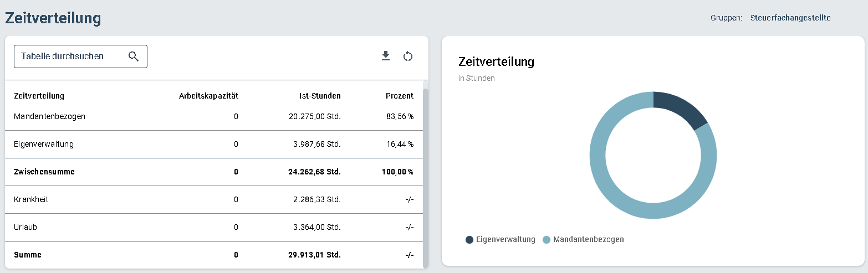This screenshot has width=868, height=273.
Task: Sort by Ist-Stunden column header
Action: tap(319, 96)
